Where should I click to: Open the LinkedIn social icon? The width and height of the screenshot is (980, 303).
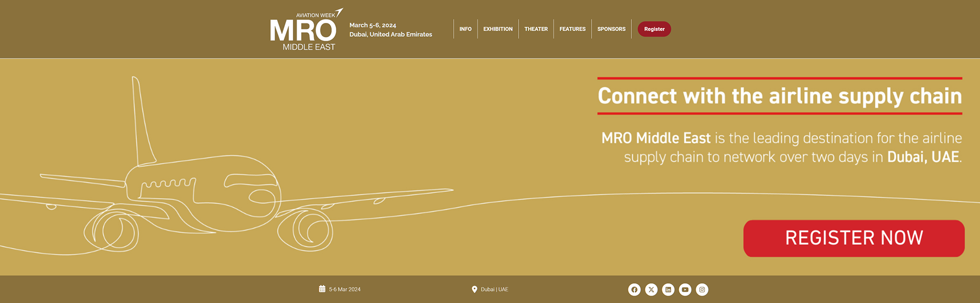(x=668, y=290)
